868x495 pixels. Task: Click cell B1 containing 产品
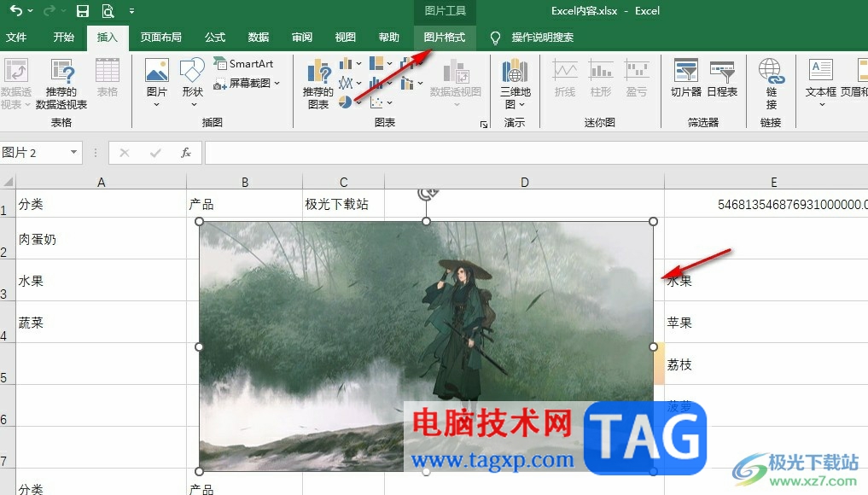[245, 204]
